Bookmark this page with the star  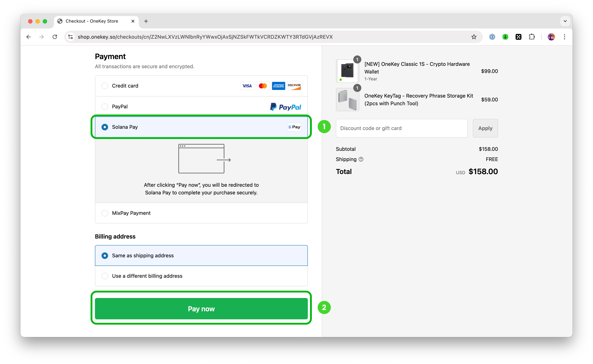(x=474, y=37)
